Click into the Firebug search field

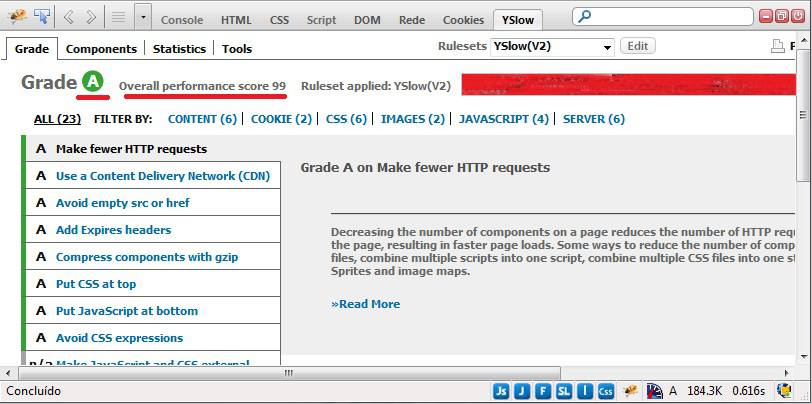(663, 17)
